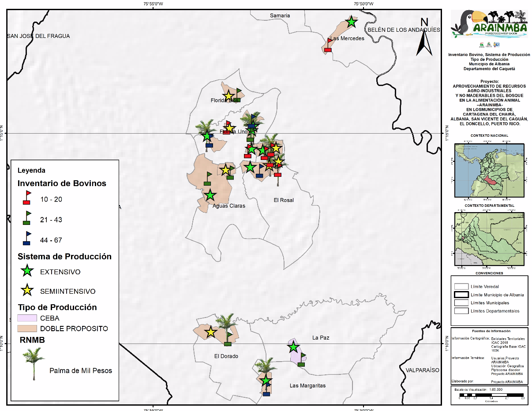
Task: Click the green star northeast of Las Mercedes
Action: (351, 22)
